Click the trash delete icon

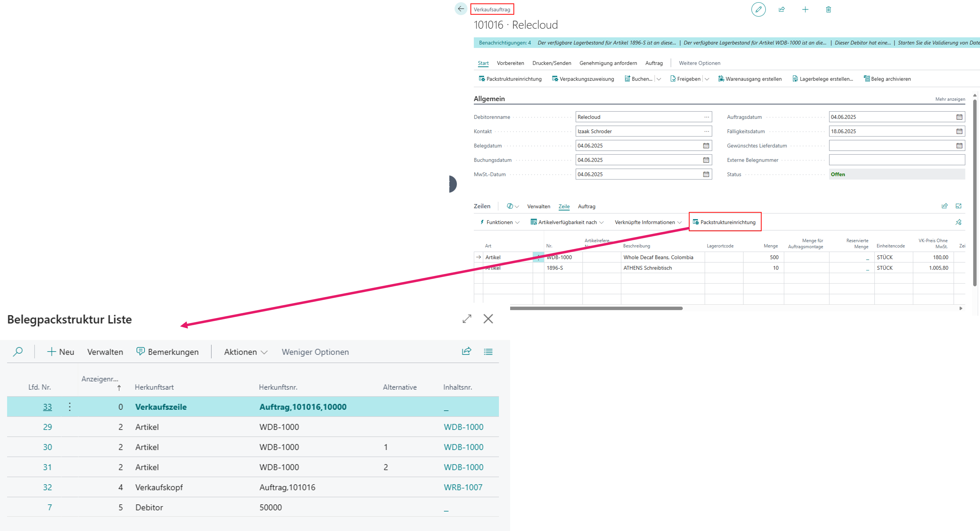(828, 9)
